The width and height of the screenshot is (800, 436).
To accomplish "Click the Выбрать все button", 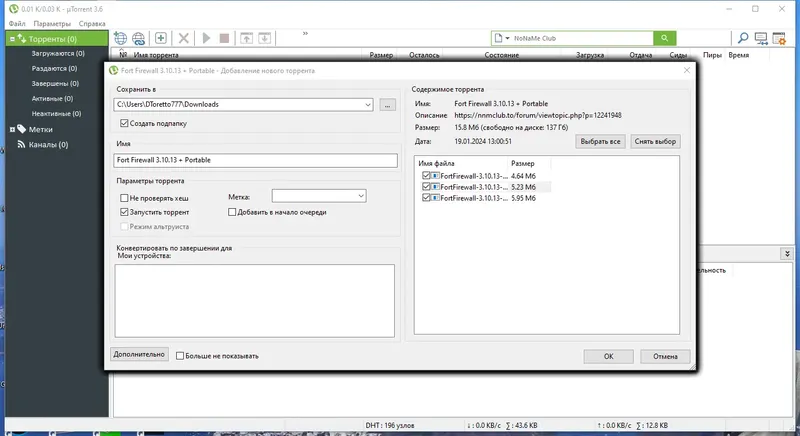I will point(601,141).
